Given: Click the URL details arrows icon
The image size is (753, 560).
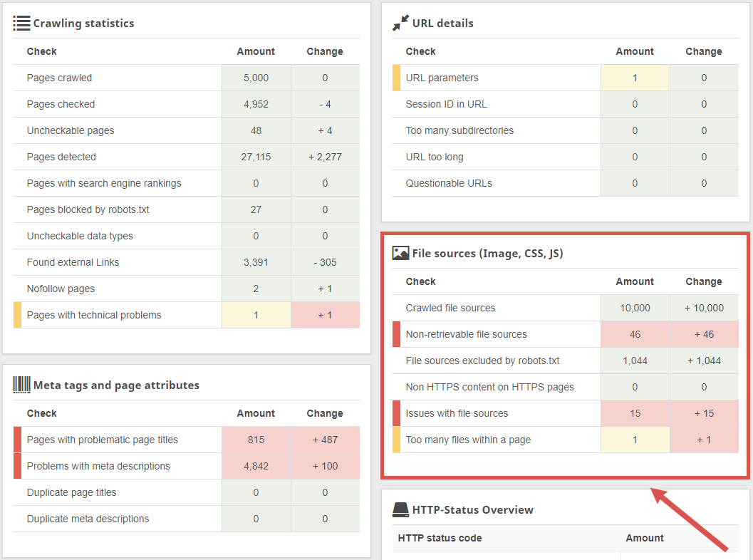Looking at the screenshot, I should (x=400, y=23).
